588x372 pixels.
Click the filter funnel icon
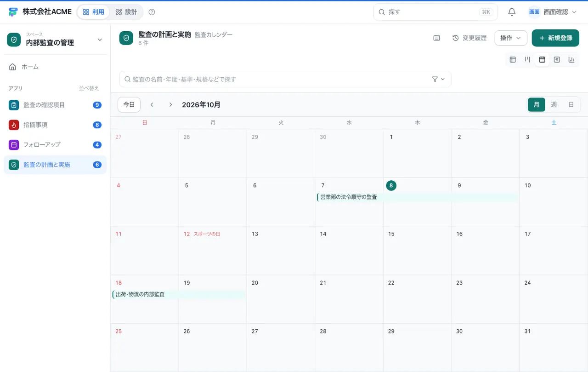(x=435, y=79)
